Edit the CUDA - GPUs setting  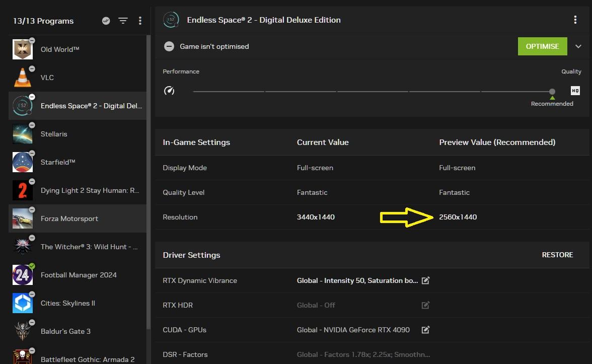pos(425,330)
